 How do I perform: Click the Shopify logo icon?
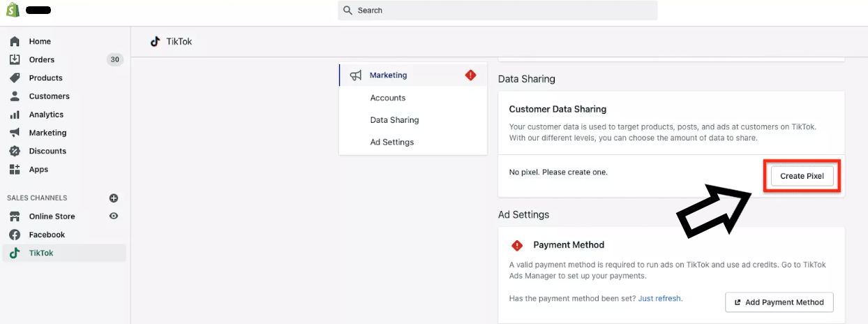tap(14, 10)
